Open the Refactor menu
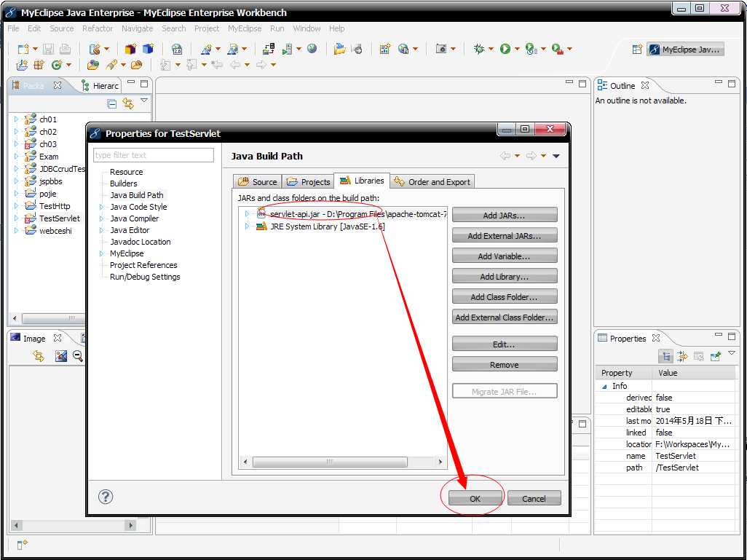The height and width of the screenshot is (560, 747). pyautogui.click(x=98, y=28)
